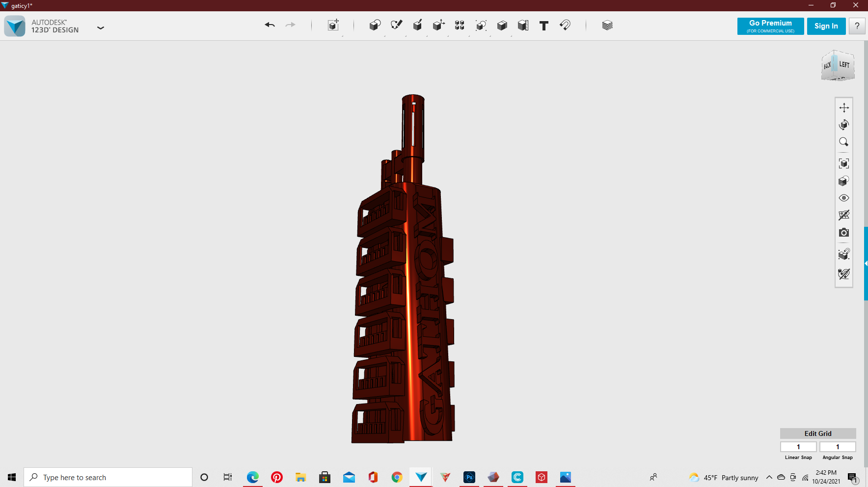Select the Snap magnet tool
This screenshot has height=487, width=868.
point(565,26)
